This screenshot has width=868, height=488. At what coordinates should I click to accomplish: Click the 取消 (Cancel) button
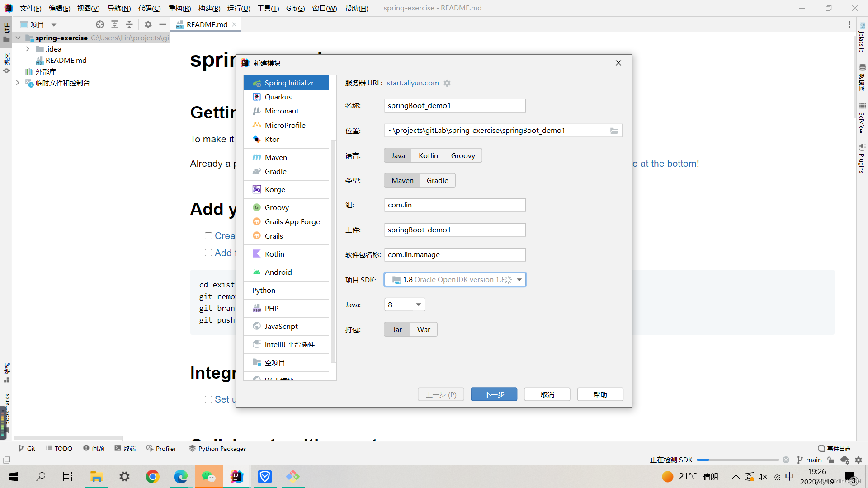(547, 394)
